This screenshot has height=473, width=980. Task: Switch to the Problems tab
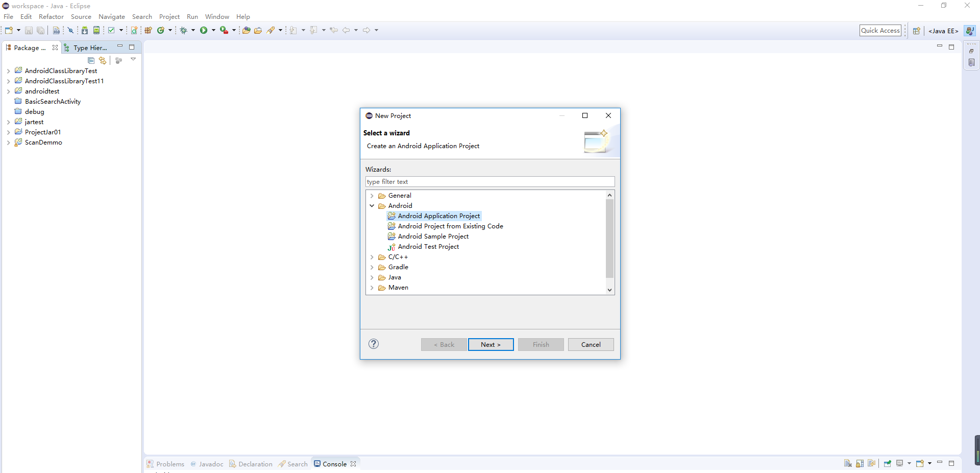click(165, 464)
